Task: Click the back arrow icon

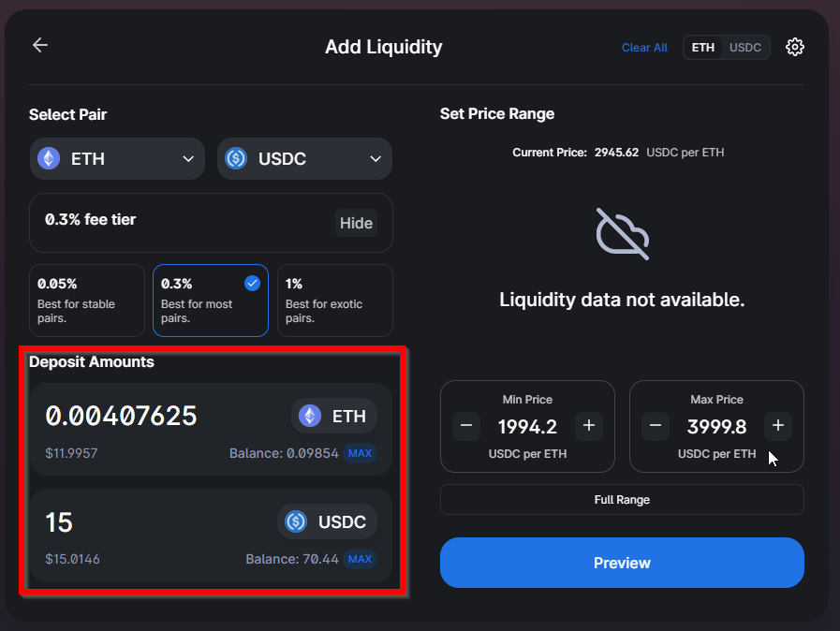Action: pos(40,46)
